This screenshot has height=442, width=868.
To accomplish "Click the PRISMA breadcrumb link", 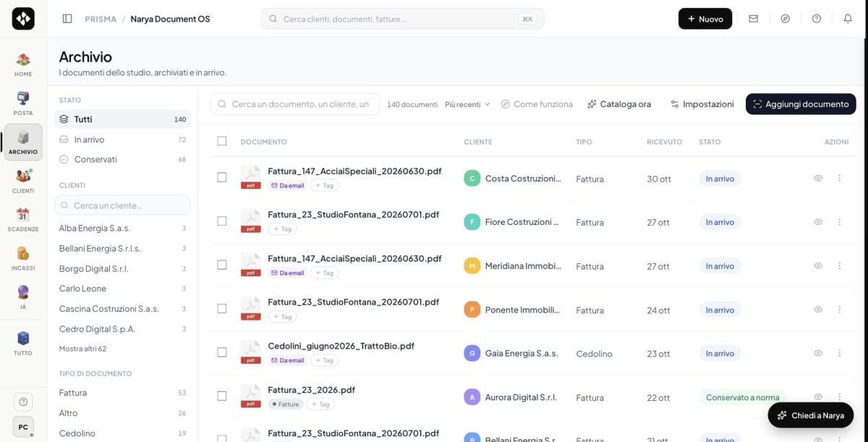I will point(101,19).
